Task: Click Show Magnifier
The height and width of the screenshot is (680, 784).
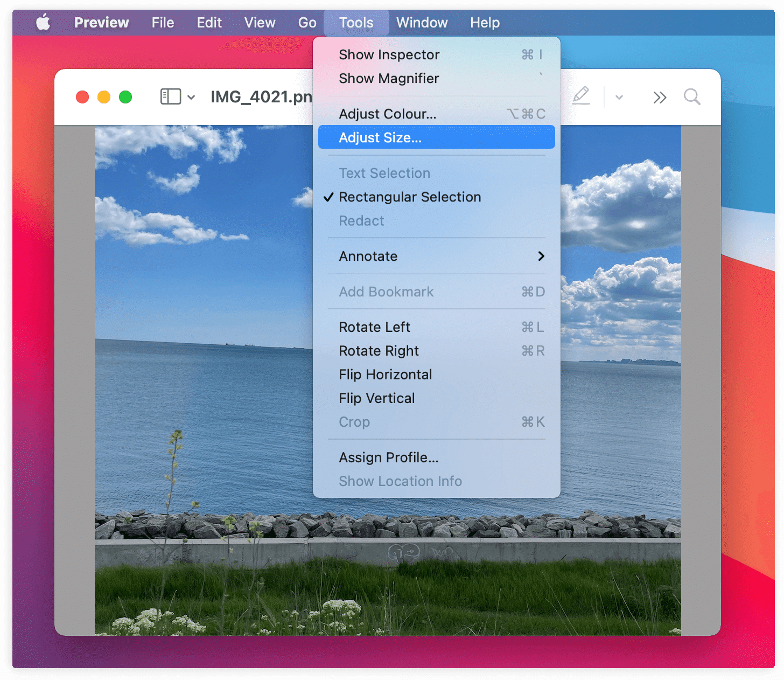Action: coord(389,79)
